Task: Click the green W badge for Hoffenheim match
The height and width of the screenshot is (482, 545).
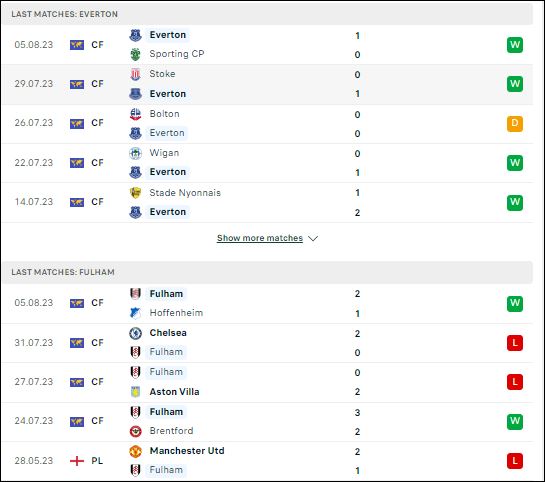Action: 515,303
